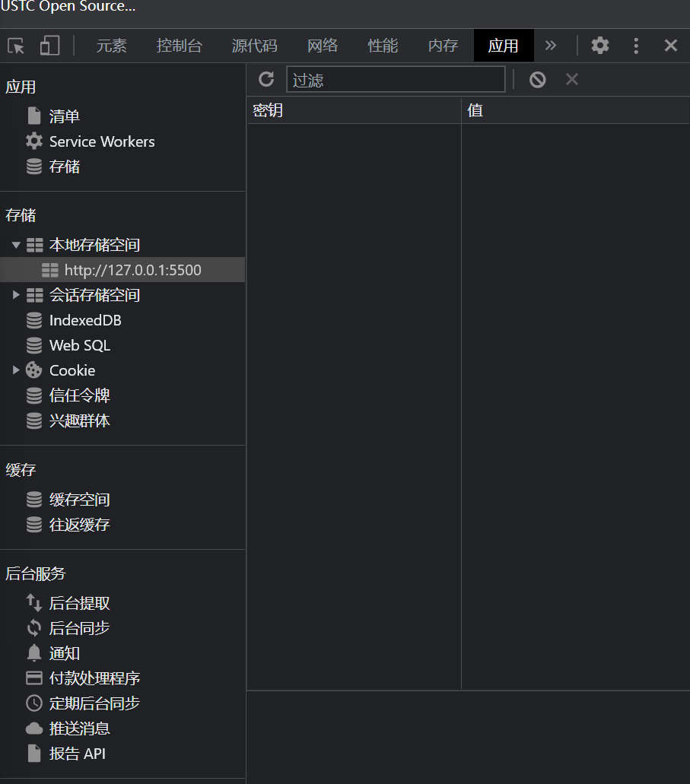Click the delete selected entry X icon
690x784 pixels.
(572, 79)
